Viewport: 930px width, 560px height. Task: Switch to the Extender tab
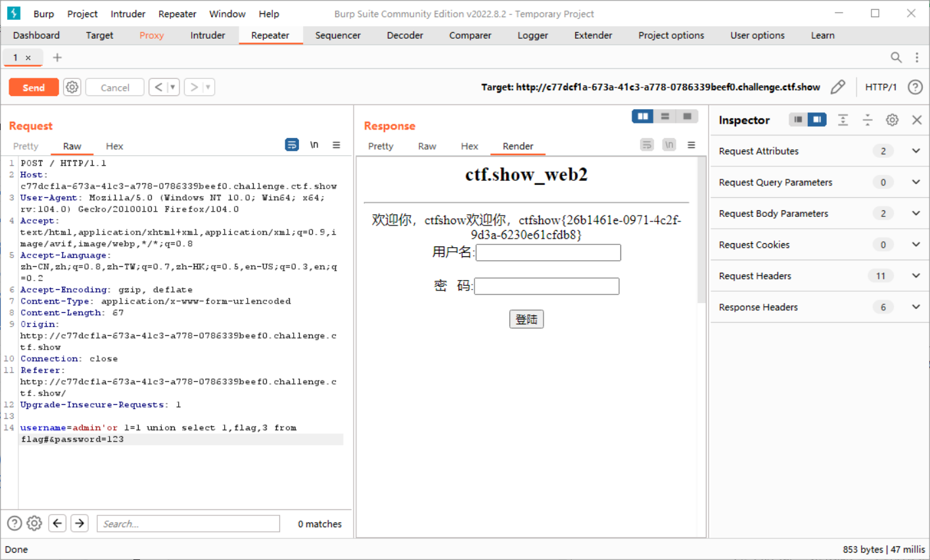pyautogui.click(x=593, y=35)
